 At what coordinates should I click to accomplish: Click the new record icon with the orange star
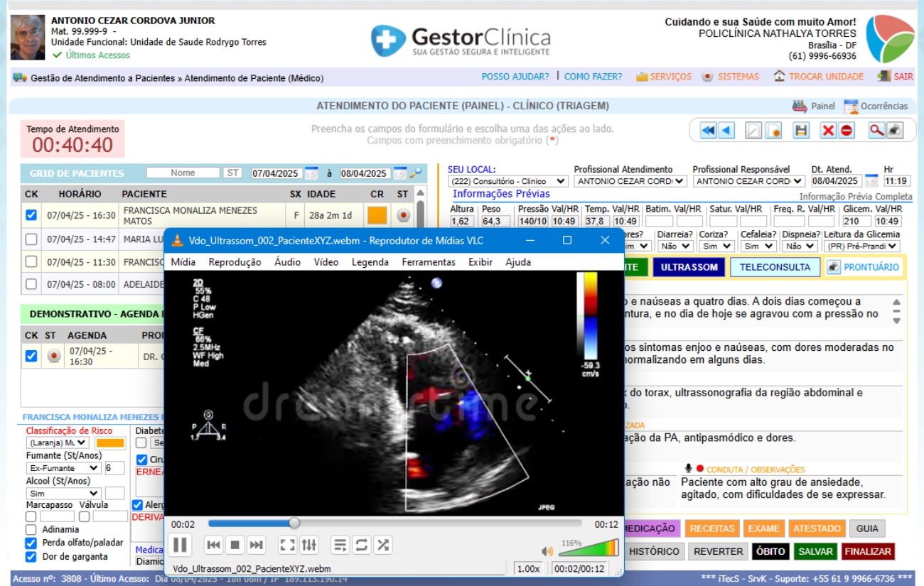point(775,131)
